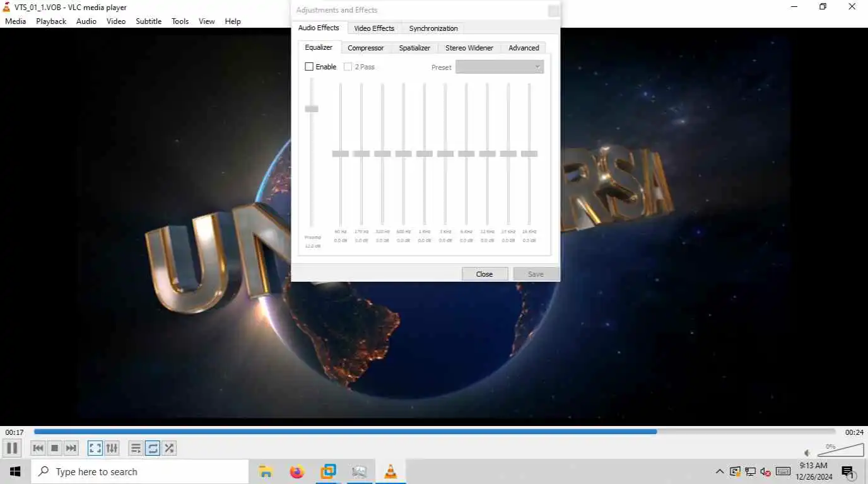Open the taskbar clock showing 9:13 AM
868x484 pixels.
814,471
